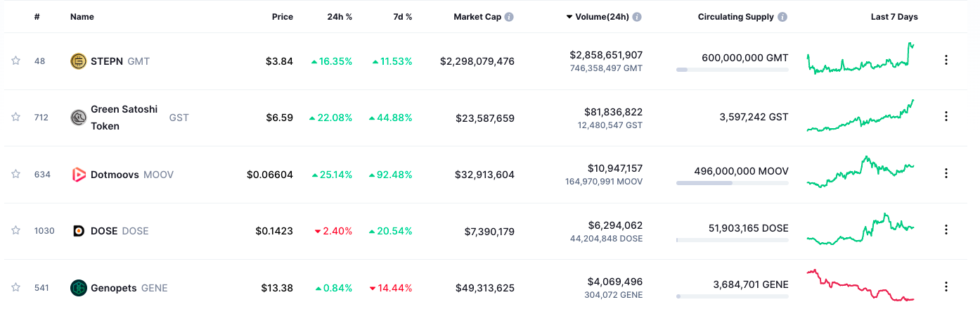Viewport: 980px width, 314px height.
Task: Click the STEPN coin logo icon
Action: [79, 61]
